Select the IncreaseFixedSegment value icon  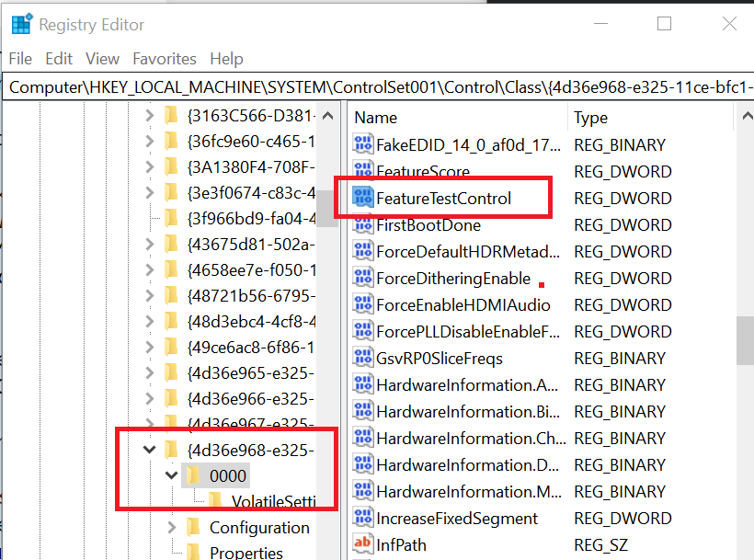[362, 518]
